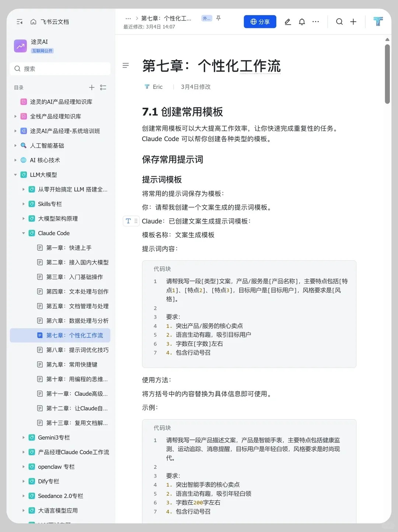
Task: Click the 搜索 input field
Action: pyautogui.click(x=60, y=69)
